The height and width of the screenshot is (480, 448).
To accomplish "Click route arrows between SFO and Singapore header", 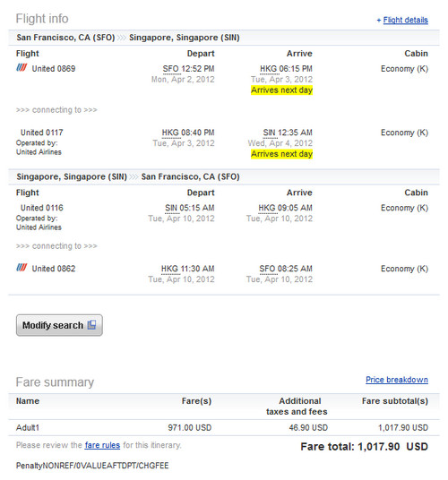I will [x=122, y=38].
